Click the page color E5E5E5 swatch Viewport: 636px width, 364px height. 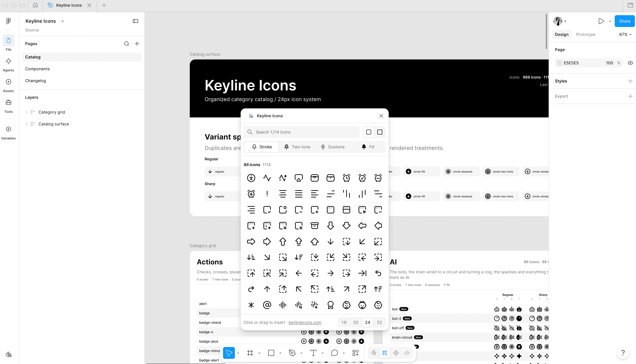pyautogui.click(x=559, y=63)
